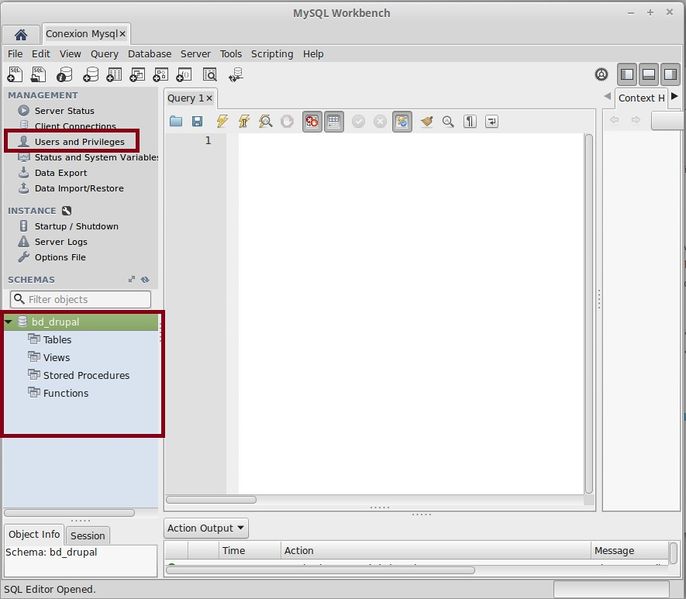Open the File menu
686x599 pixels.
click(15, 54)
